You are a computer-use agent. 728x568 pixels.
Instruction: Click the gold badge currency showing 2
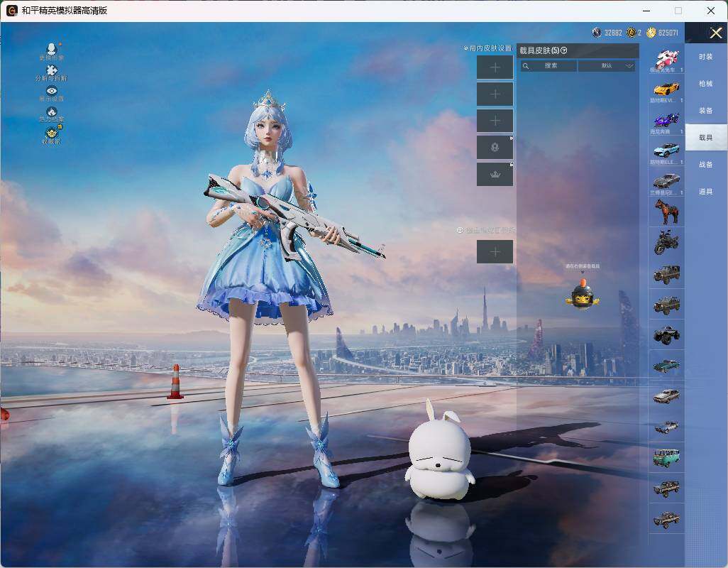pyautogui.click(x=631, y=33)
